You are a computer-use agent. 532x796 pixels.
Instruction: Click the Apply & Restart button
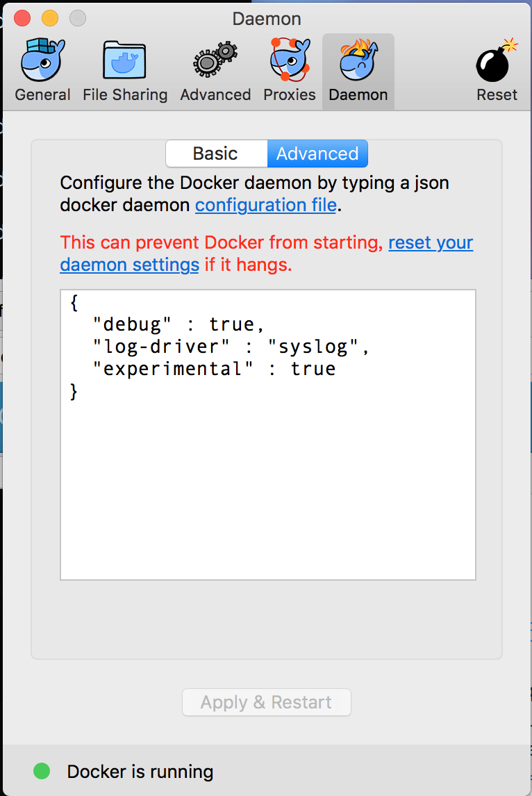(x=267, y=702)
